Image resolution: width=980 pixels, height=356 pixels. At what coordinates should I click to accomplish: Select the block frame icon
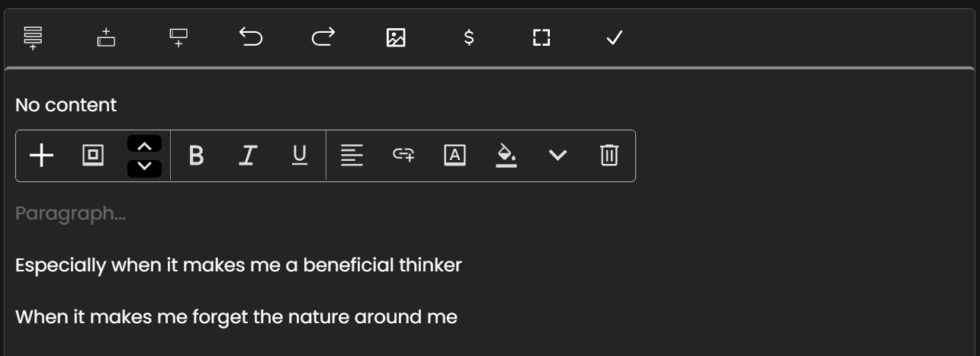(x=92, y=156)
